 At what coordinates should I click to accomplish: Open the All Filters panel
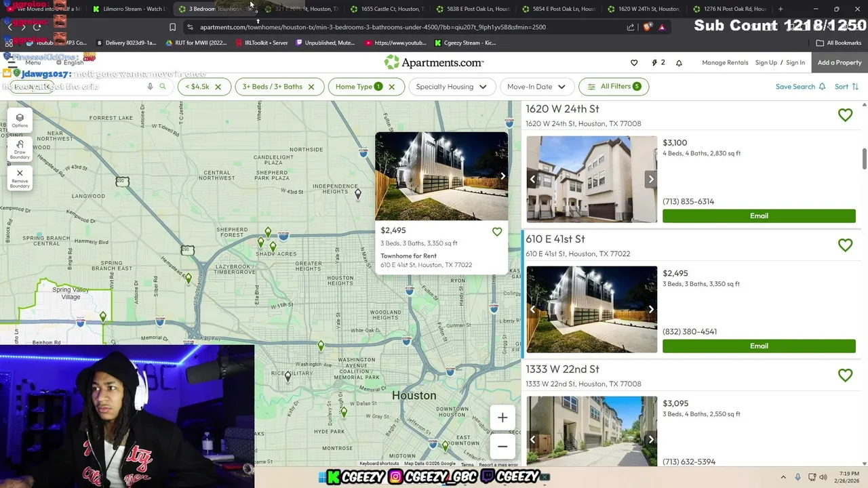(614, 87)
